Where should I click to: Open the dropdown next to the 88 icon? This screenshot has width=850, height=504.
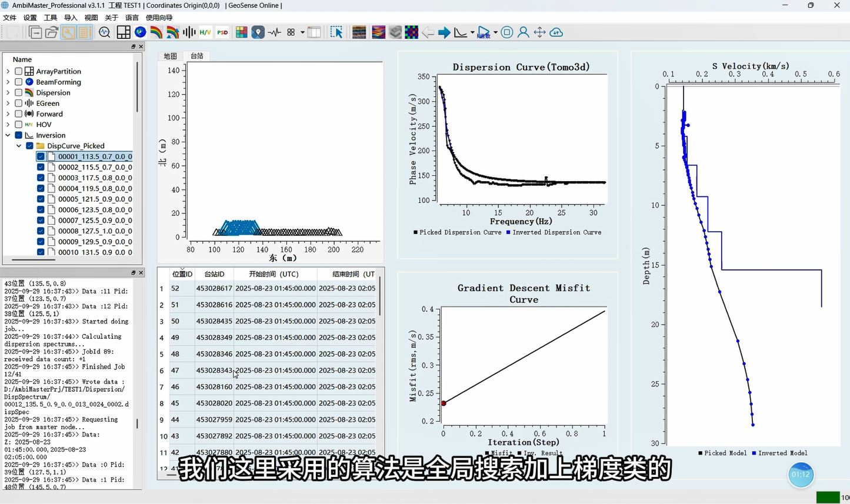pos(302,32)
